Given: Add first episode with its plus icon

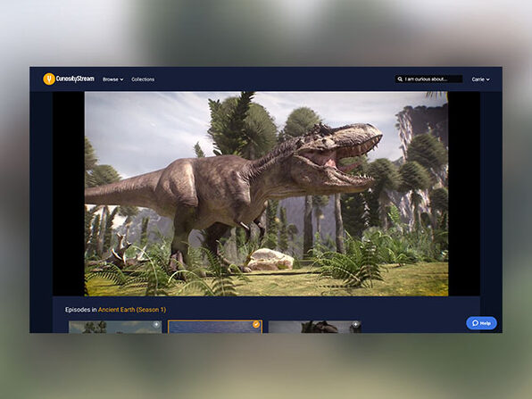Looking at the screenshot, I should coord(156,325).
